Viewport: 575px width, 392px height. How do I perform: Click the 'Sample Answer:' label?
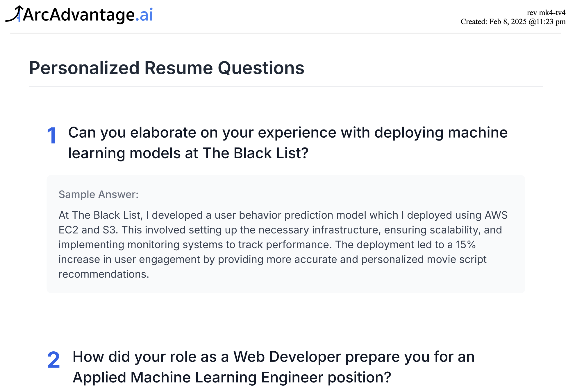coord(99,195)
